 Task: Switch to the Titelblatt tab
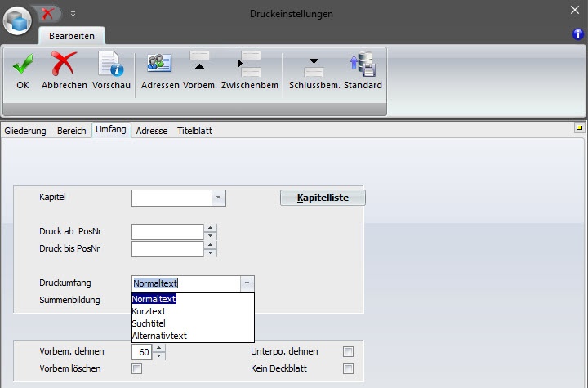194,131
